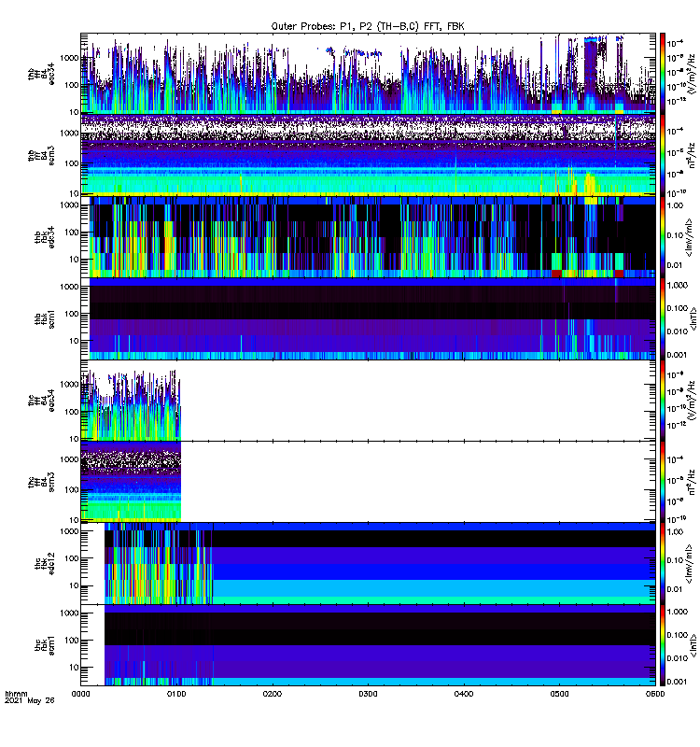This screenshot has width=700, height=747.
Task: Click the color bar beside the thb edc34 panel
Action: tap(663, 237)
